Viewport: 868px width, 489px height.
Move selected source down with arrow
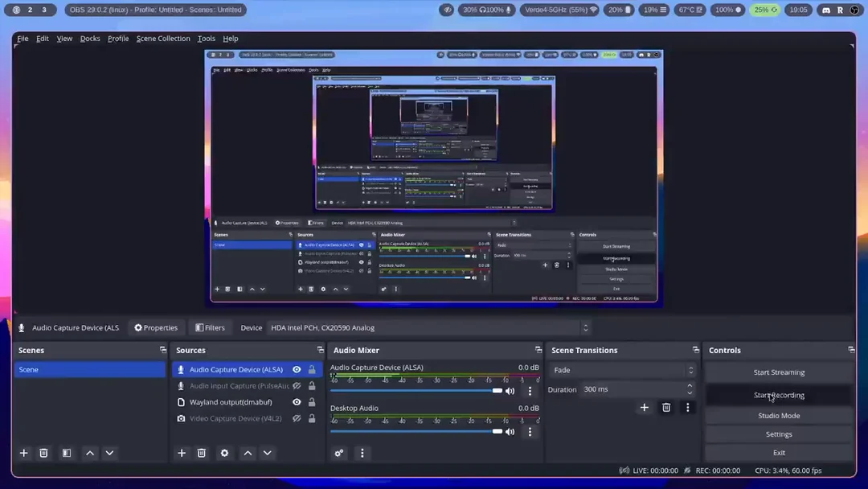(268, 453)
